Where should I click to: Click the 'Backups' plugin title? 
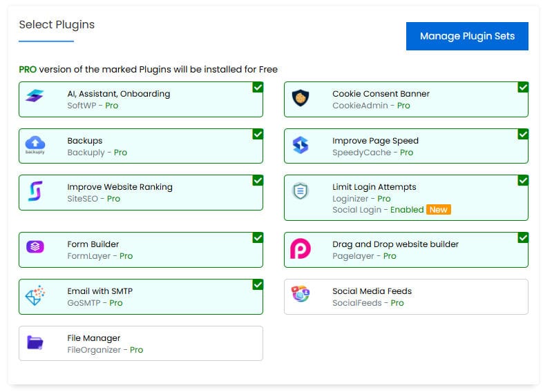85,141
